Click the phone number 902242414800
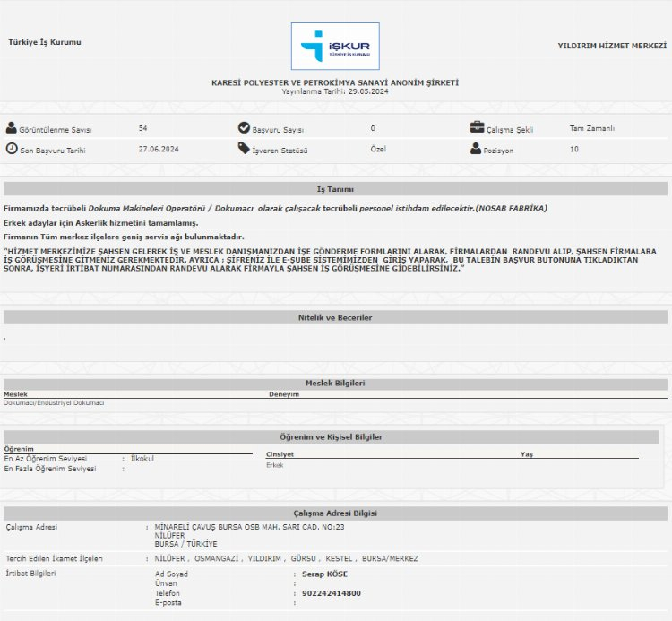The width and height of the screenshot is (672, 621). pos(331,593)
